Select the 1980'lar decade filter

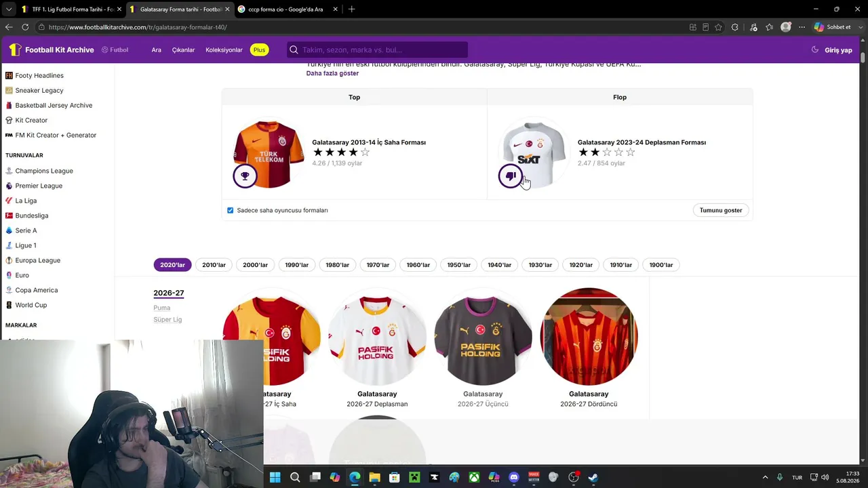tap(337, 265)
